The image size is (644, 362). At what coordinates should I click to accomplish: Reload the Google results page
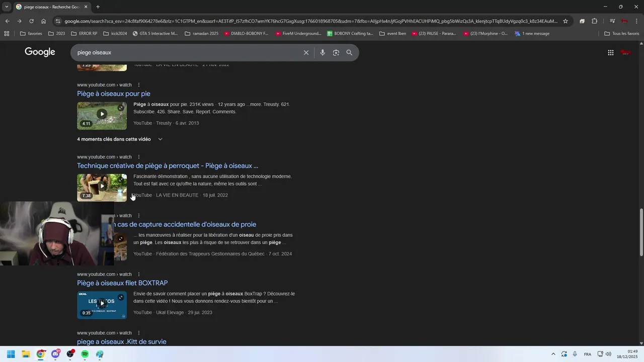31,21
